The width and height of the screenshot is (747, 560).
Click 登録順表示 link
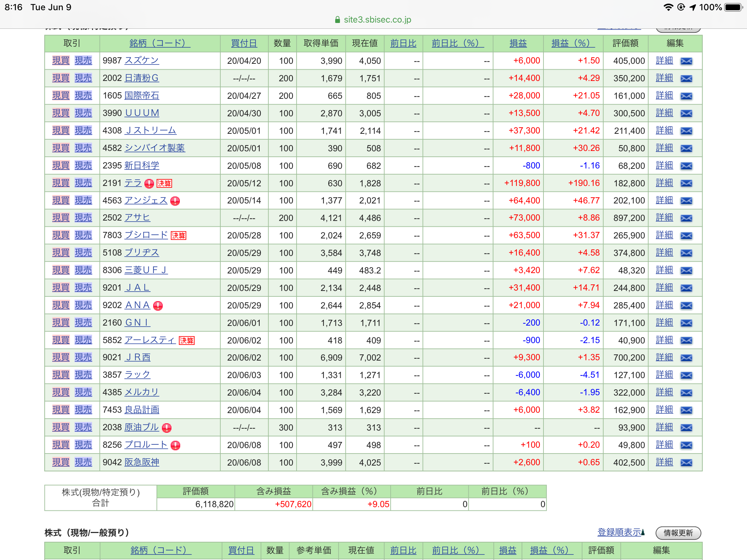(619, 532)
